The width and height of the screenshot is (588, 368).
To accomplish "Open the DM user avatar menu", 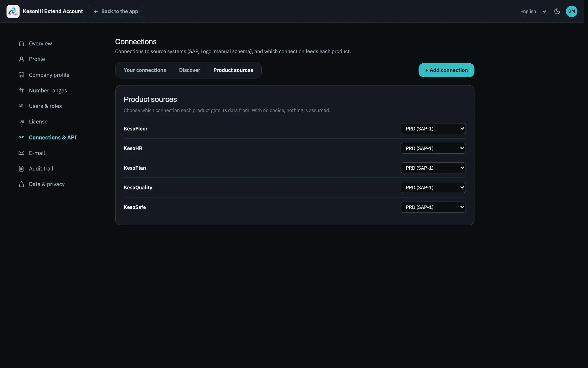I will [571, 11].
